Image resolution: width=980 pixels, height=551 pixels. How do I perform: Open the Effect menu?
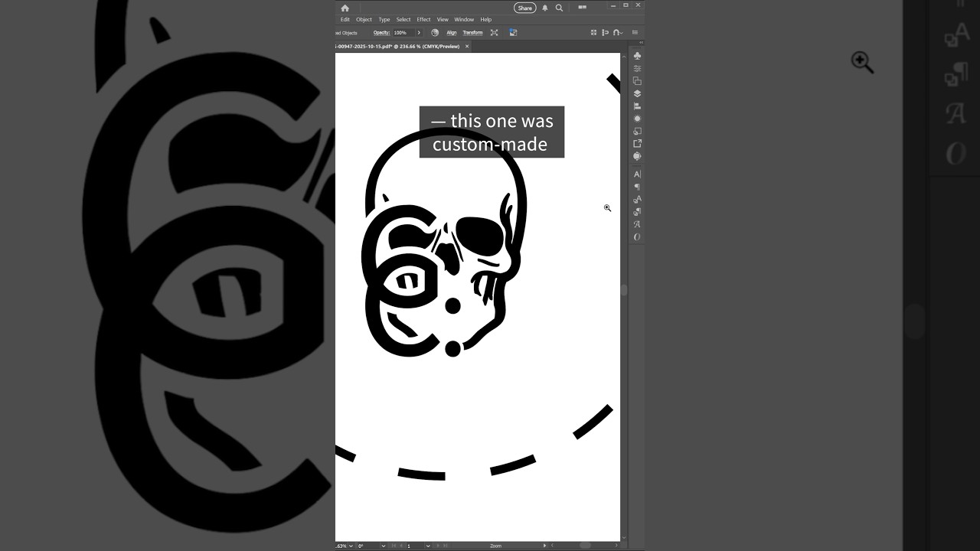click(x=423, y=20)
